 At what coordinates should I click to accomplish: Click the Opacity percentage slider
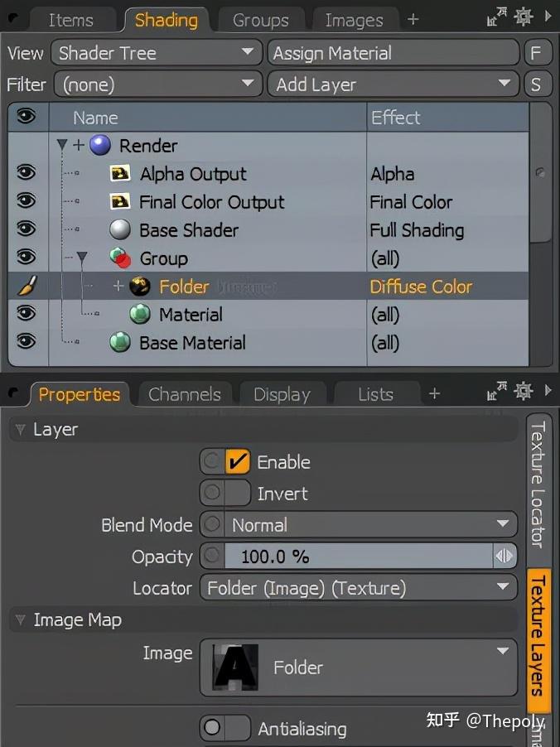click(356, 557)
